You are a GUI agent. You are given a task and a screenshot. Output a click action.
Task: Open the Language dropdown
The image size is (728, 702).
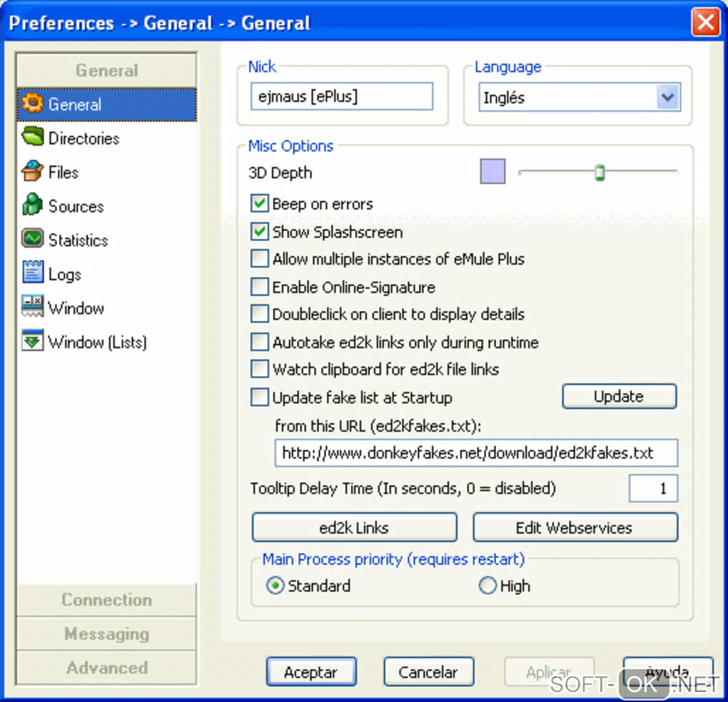[668, 97]
